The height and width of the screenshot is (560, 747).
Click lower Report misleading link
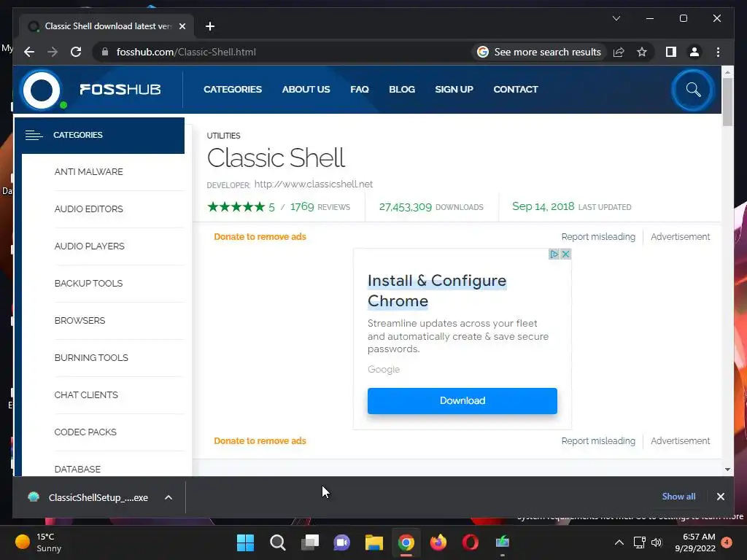(x=598, y=441)
